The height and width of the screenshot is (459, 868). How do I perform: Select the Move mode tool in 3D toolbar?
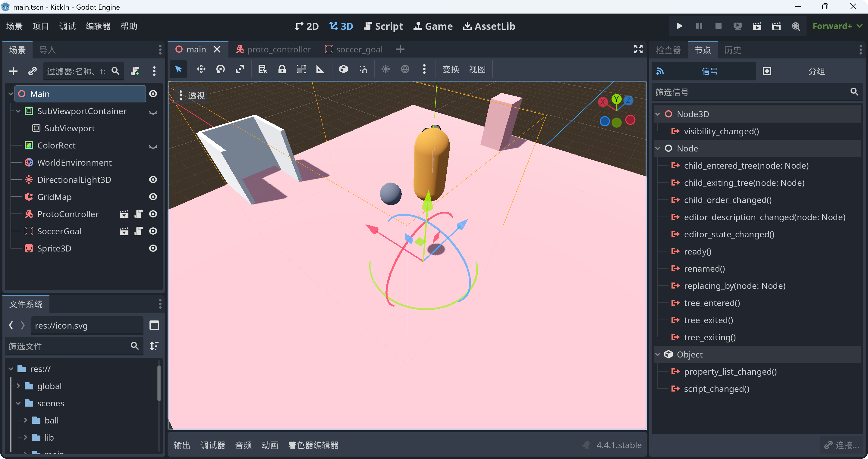[201, 69]
